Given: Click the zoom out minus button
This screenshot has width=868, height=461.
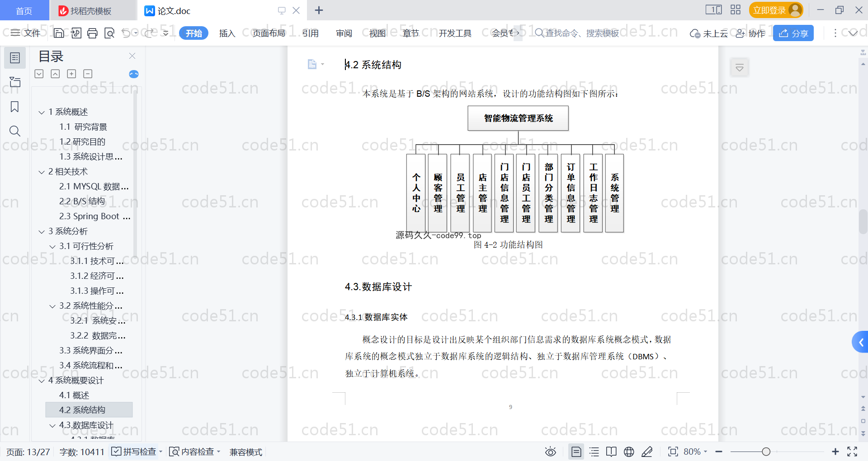Looking at the screenshot, I should pyautogui.click(x=719, y=452).
